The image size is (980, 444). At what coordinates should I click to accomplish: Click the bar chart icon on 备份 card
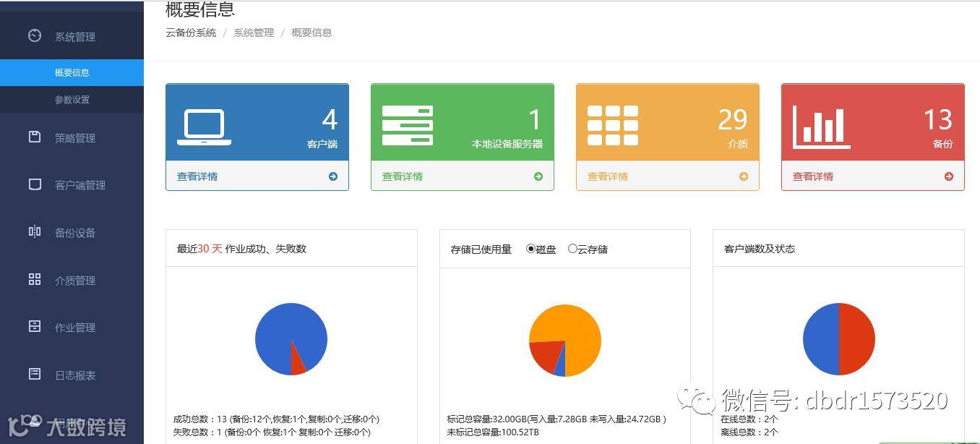tap(821, 127)
